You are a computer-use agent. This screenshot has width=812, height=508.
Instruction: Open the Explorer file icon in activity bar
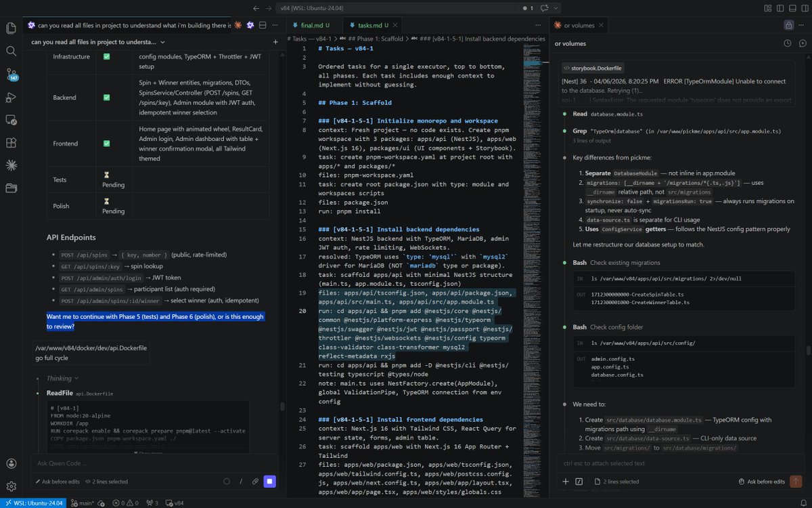coord(10,28)
